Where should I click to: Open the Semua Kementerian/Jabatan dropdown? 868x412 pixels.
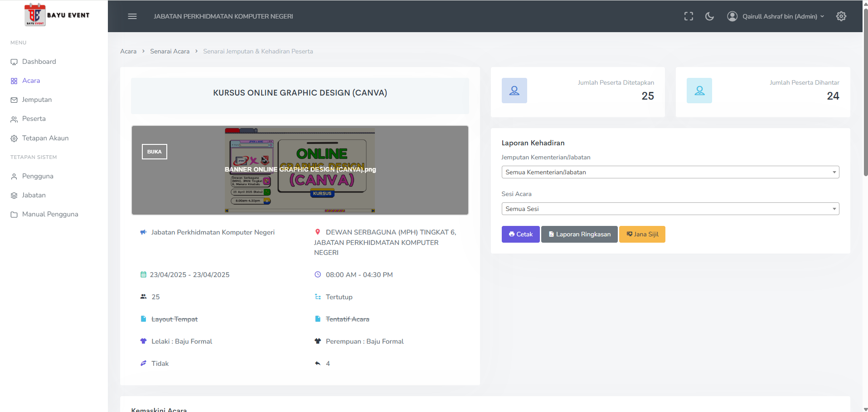pyautogui.click(x=670, y=172)
